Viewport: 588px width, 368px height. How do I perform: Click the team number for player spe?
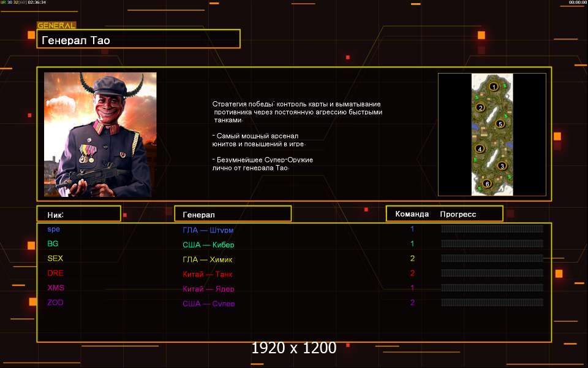click(x=412, y=229)
